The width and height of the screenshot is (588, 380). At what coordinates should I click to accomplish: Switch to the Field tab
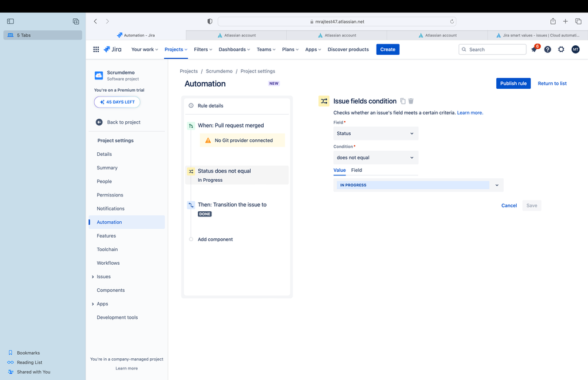pyautogui.click(x=356, y=170)
